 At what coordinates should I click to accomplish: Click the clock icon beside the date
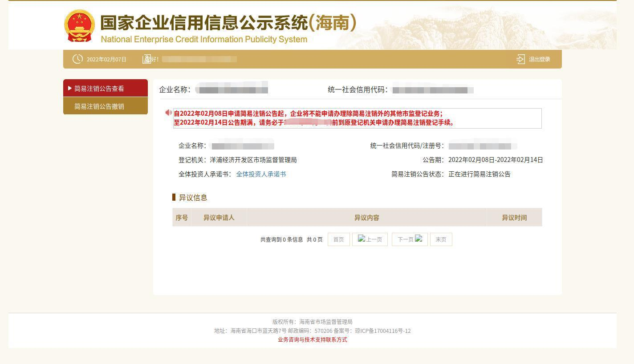pyautogui.click(x=77, y=59)
